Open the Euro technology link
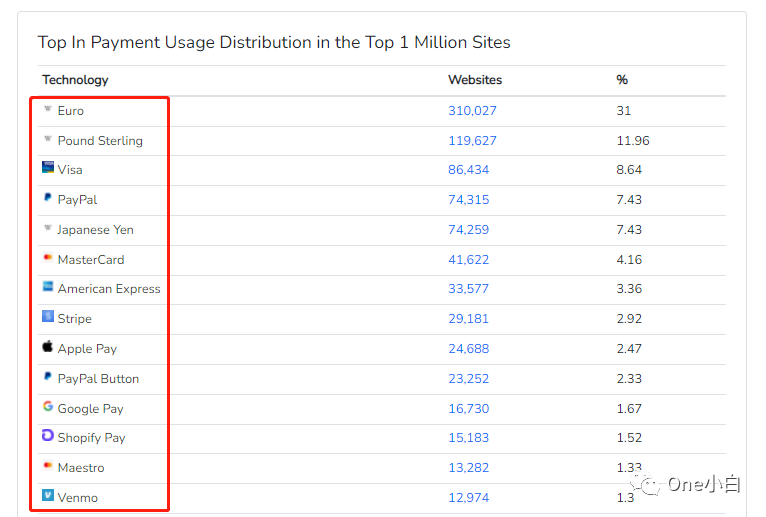 point(71,111)
